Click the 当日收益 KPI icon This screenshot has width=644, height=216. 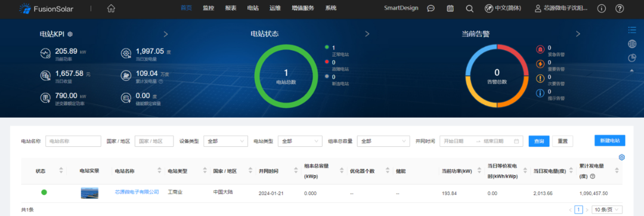45,76
